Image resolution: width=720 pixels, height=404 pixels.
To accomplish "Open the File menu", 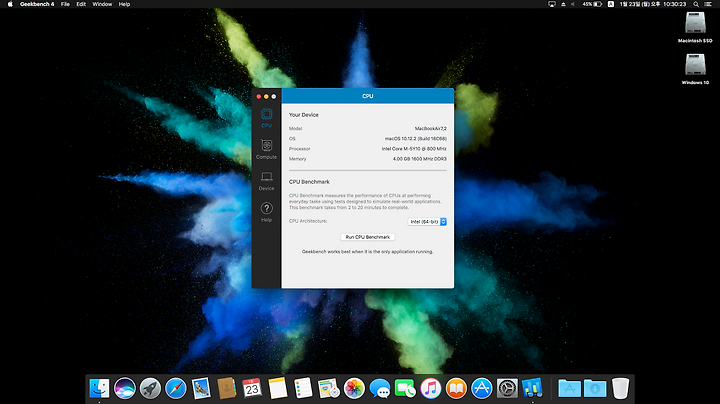I will (65, 4).
